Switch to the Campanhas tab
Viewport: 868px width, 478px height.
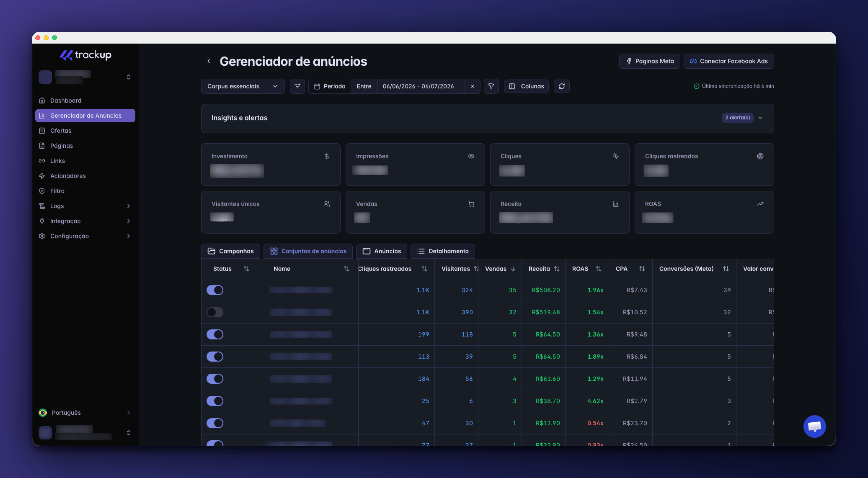point(231,251)
